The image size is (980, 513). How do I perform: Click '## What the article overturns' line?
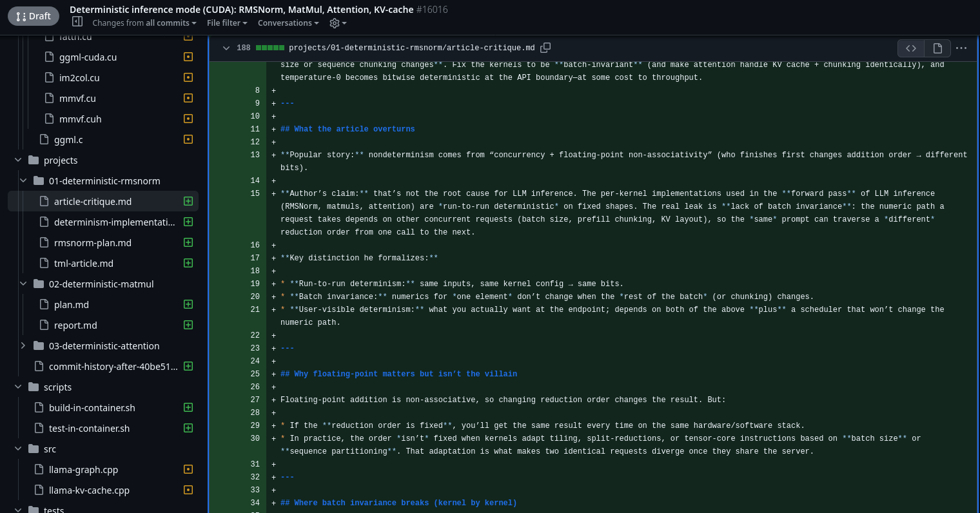click(348, 130)
